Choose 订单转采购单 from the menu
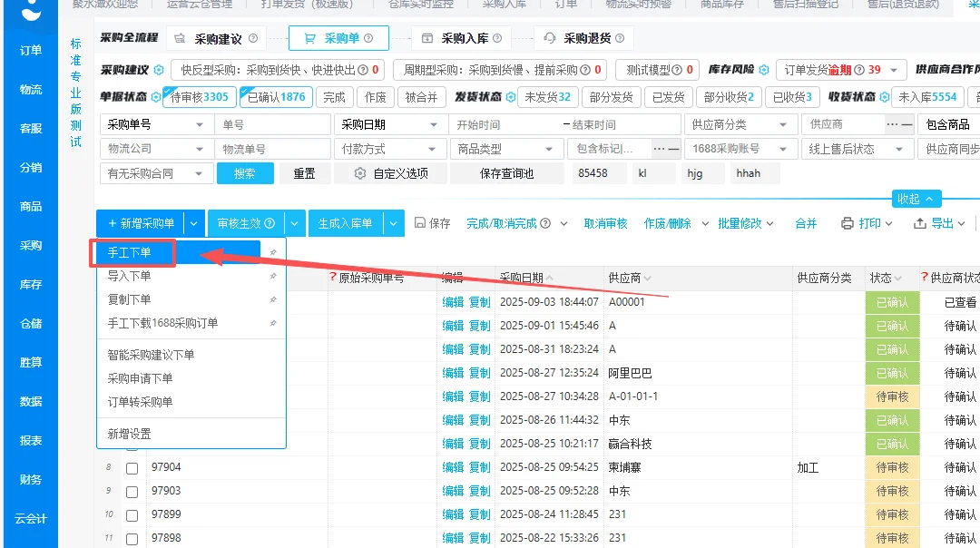This screenshot has height=548, width=980. tap(140, 402)
